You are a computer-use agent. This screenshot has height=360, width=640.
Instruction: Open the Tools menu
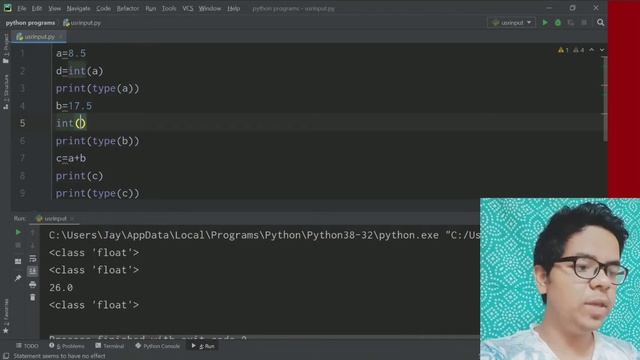click(x=169, y=8)
